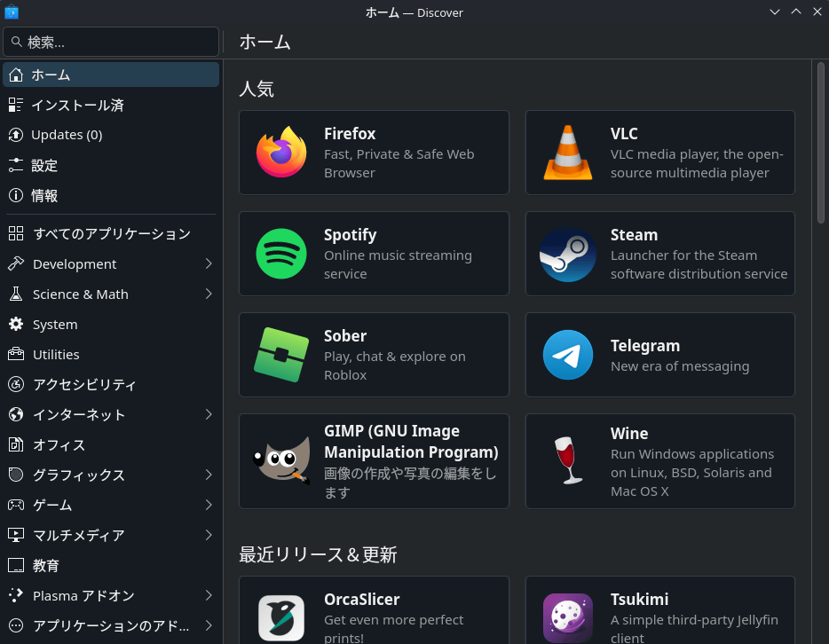
Task: Open 設定 page
Action: coord(111,165)
